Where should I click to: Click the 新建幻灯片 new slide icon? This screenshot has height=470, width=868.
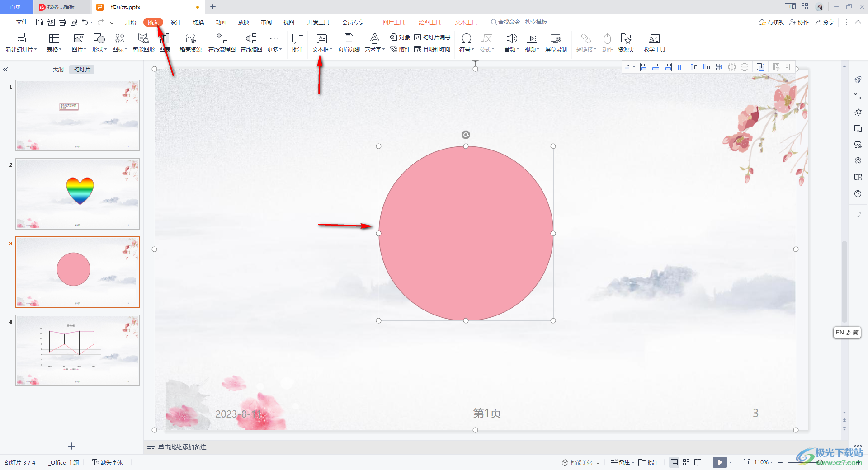21,38
